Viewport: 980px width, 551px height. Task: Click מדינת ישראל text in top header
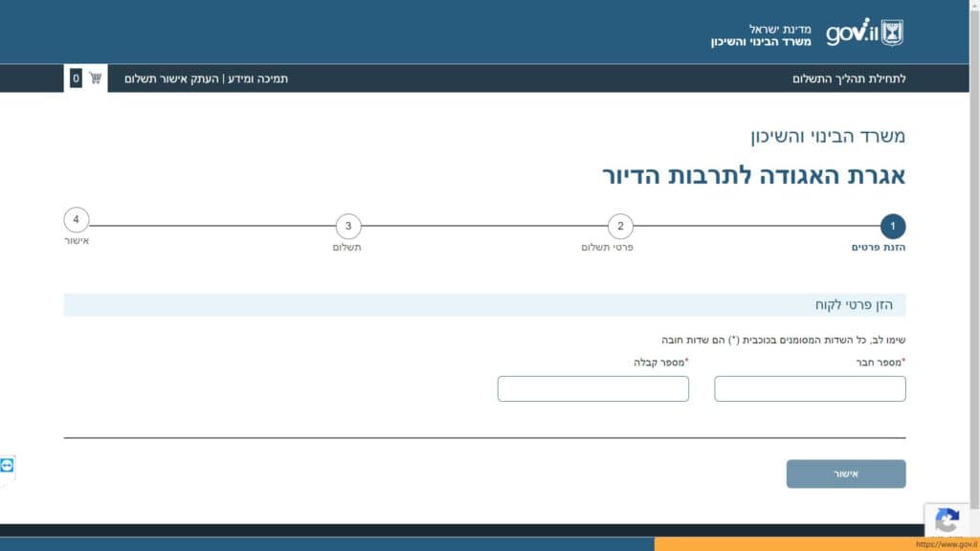[x=779, y=29]
